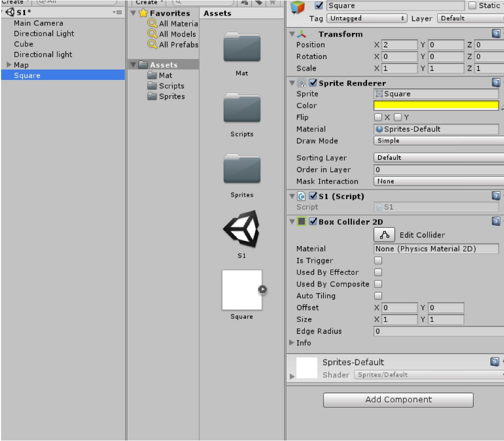Click the Edge Radius input field

coord(439,331)
